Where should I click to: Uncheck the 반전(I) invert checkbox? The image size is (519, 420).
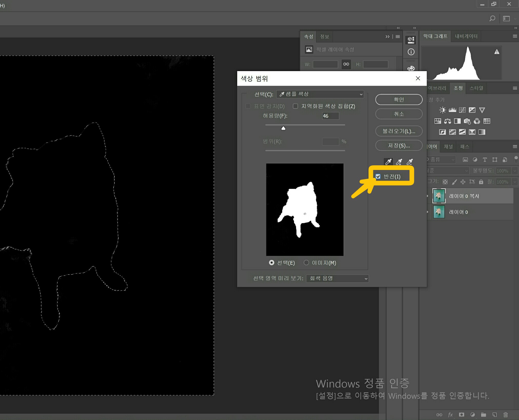tap(378, 176)
